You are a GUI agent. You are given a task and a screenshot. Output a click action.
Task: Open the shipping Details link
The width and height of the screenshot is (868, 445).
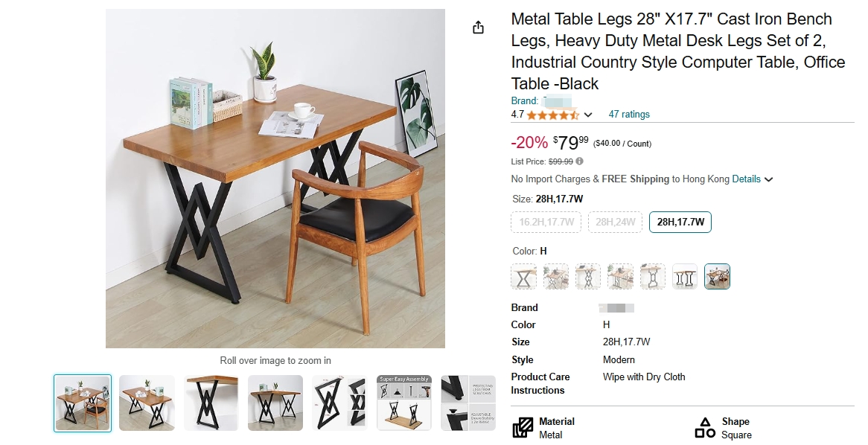[746, 179]
